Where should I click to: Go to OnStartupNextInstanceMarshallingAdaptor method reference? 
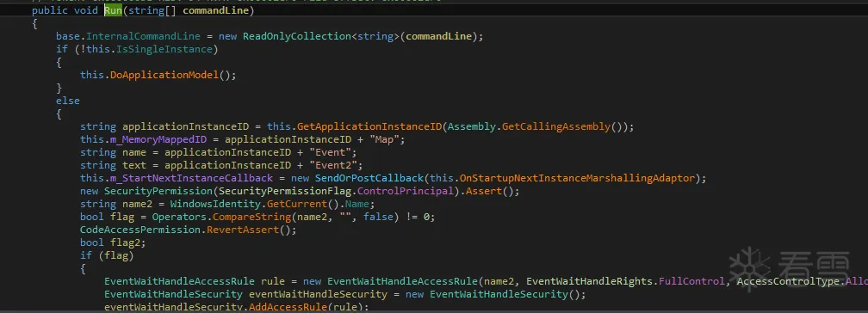point(577,178)
